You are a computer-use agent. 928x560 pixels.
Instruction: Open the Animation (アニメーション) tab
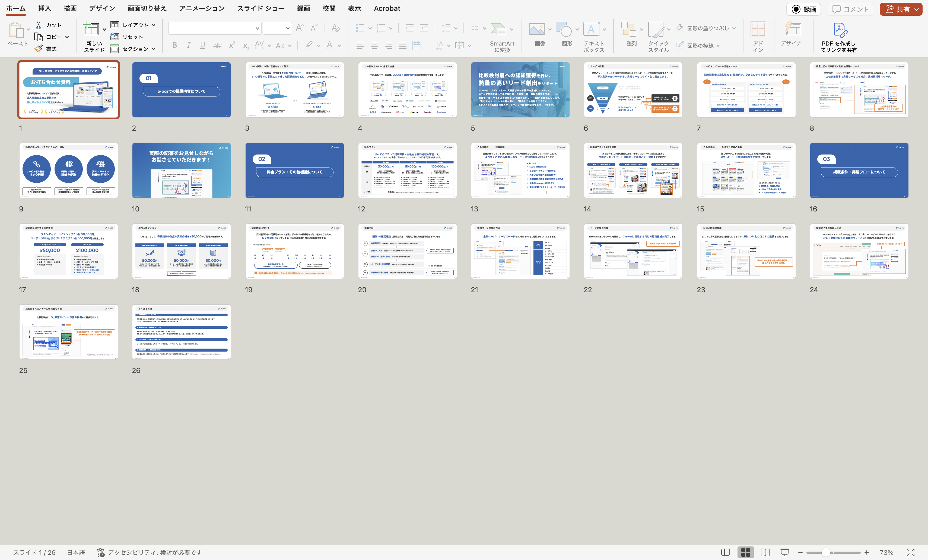point(202,8)
